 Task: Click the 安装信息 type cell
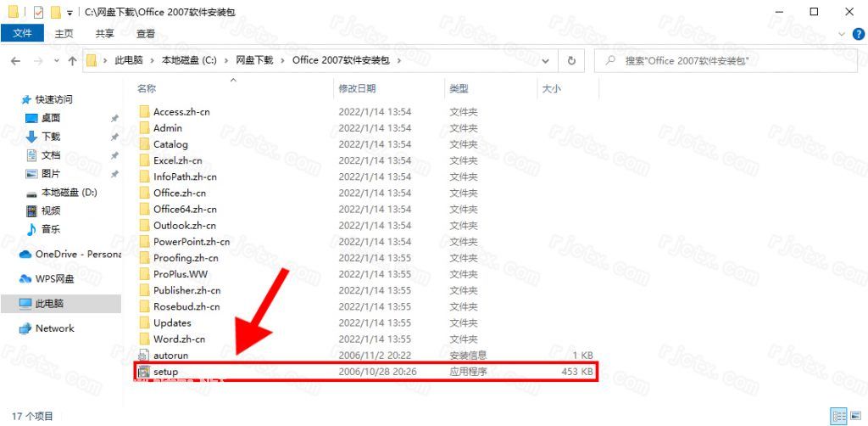tap(468, 355)
